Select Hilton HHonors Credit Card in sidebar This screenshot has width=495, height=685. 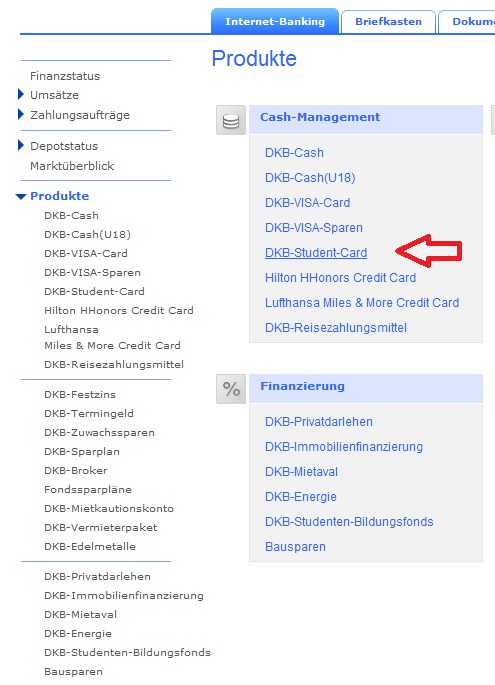click(118, 311)
